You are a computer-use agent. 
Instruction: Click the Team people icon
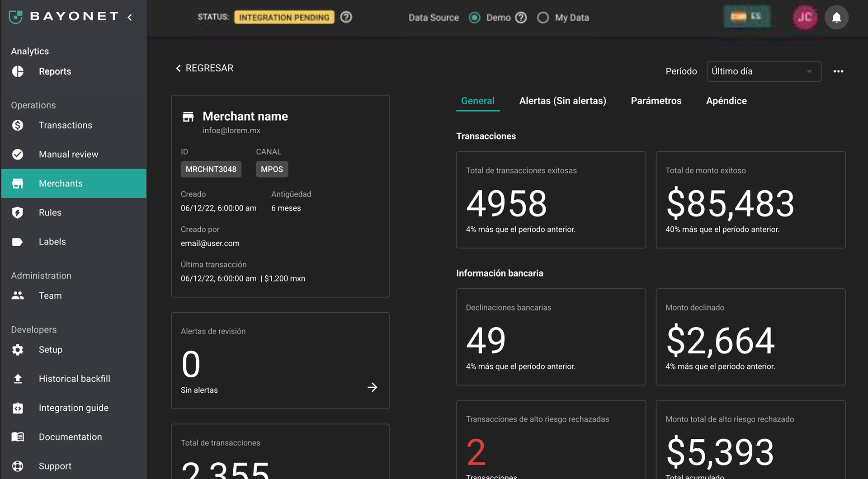pos(18,296)
